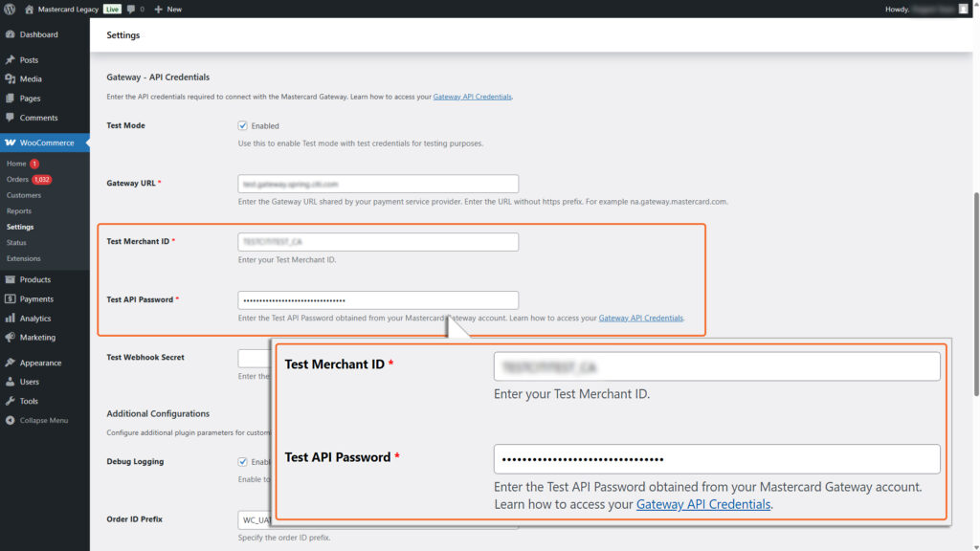Open the New menu in admin bar

[x=167, y=9]
